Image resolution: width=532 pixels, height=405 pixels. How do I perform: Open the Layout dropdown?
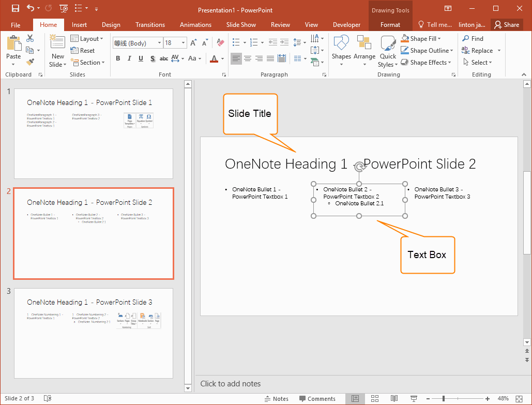click(87, 39)
